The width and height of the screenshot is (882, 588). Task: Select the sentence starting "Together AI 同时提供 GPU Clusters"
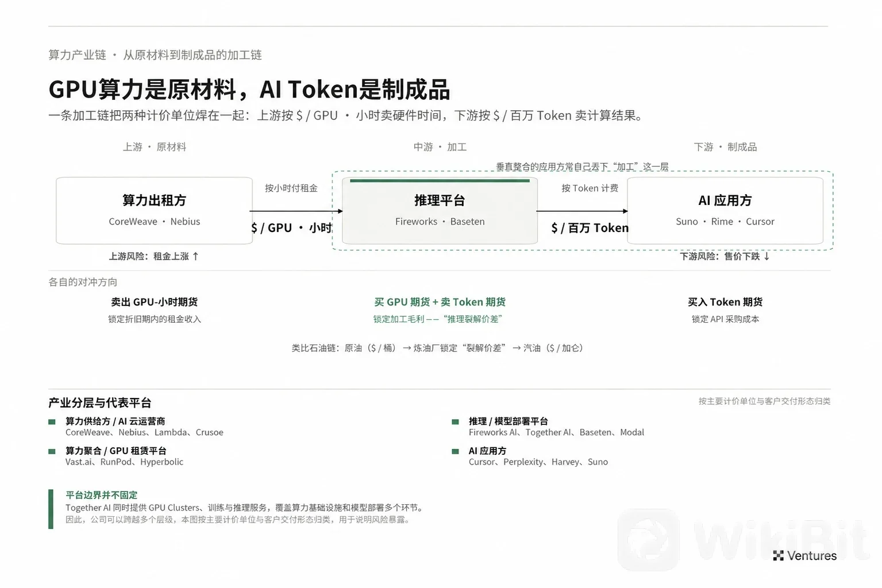246,508
